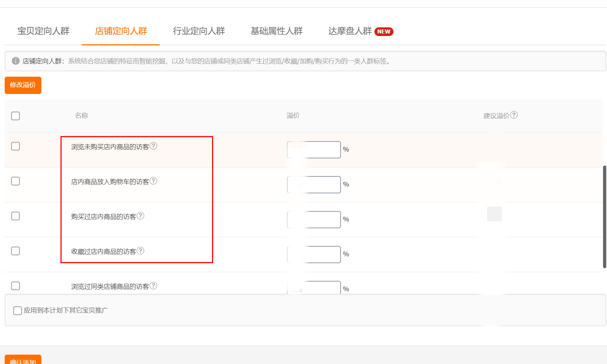This screenshot has height=364, width=607.
Task: Open the 行业定向人群 tab
Action: [199, 31]
